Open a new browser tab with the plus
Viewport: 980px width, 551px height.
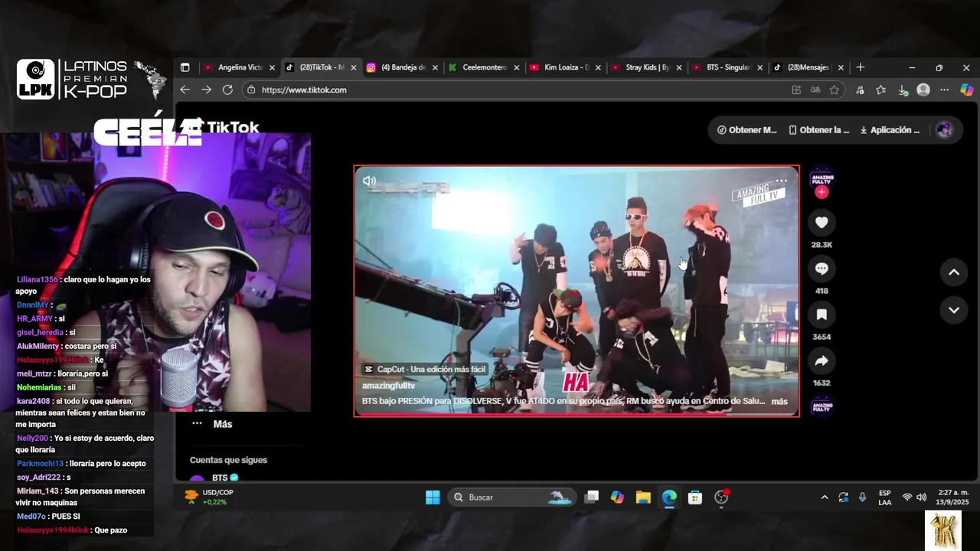[861, 67]
